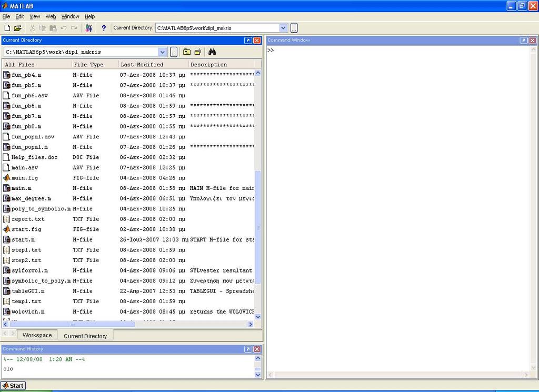Open the Edit menu
This screenshot has height=392, width=539.
pos(19,16)
